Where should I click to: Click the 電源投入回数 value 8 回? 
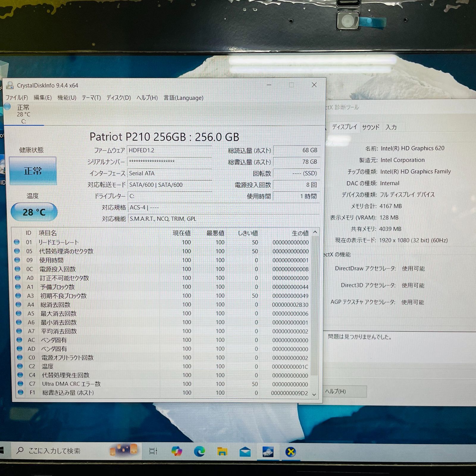tap(297, 185)
